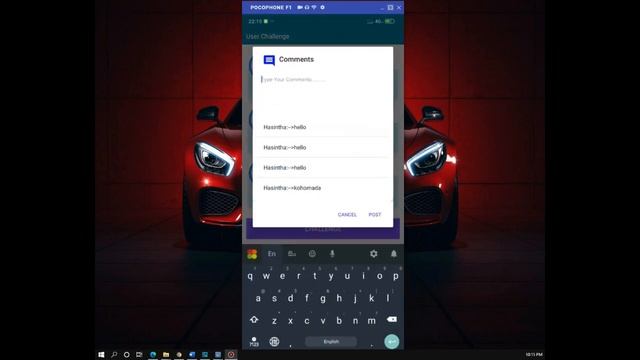The image size is (640, 360).
Task: Open Task View on the taskbar
Action: (x=139, y=354)
